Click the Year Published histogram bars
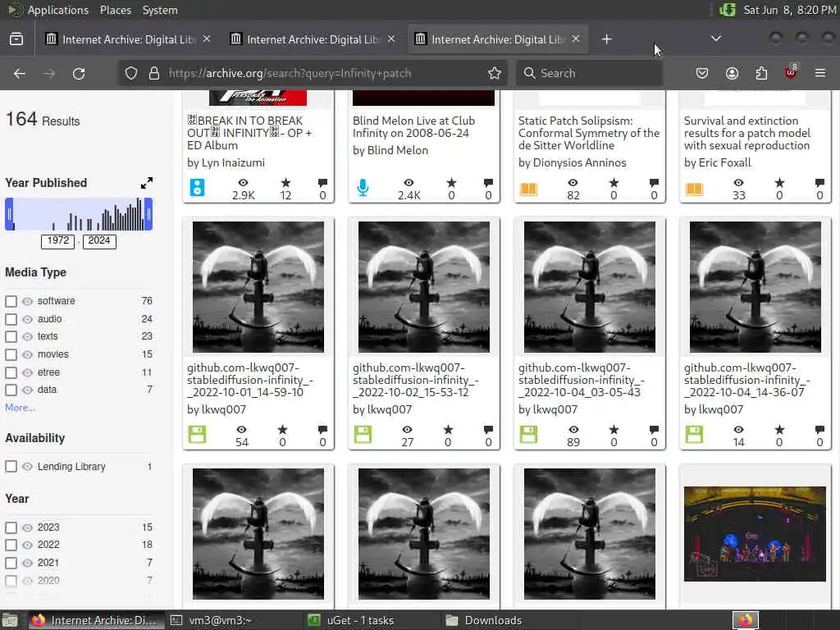 pos(79,214)
